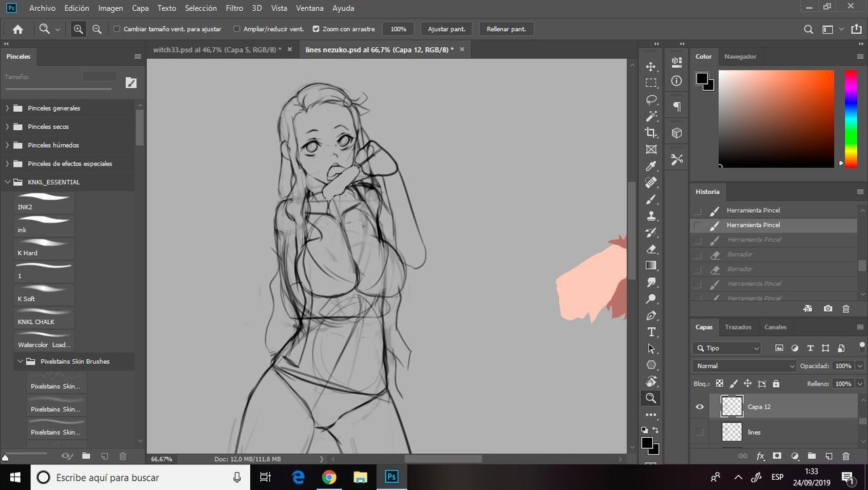Select the Magic Wand tool

[651, 116]
